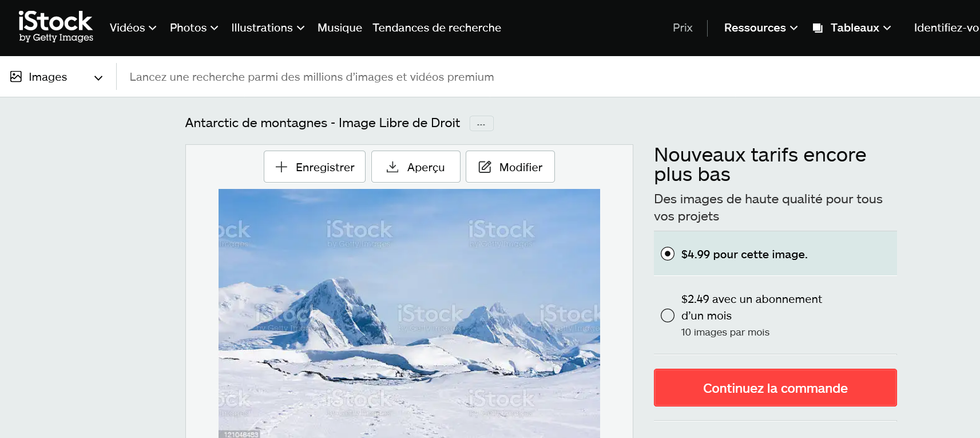Click the boards icon next to Tableaux

point(818,27)
